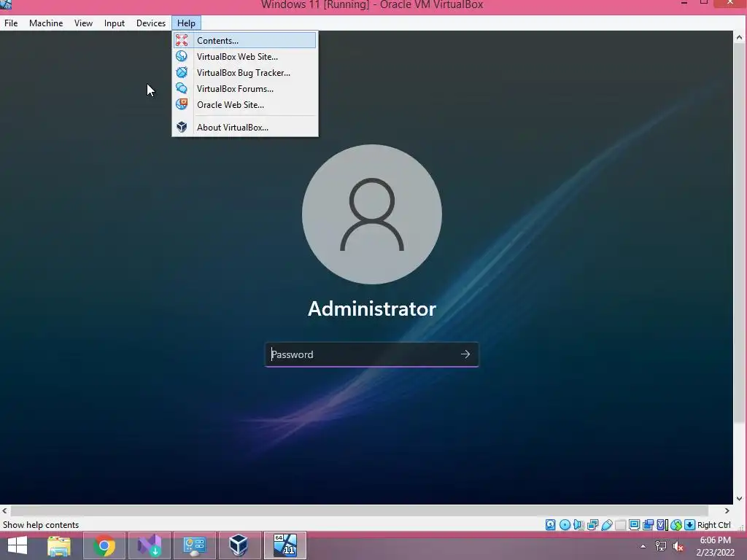Open File Explorer from the taskbar
Screen dimensions: 747x560
[59, 545]
